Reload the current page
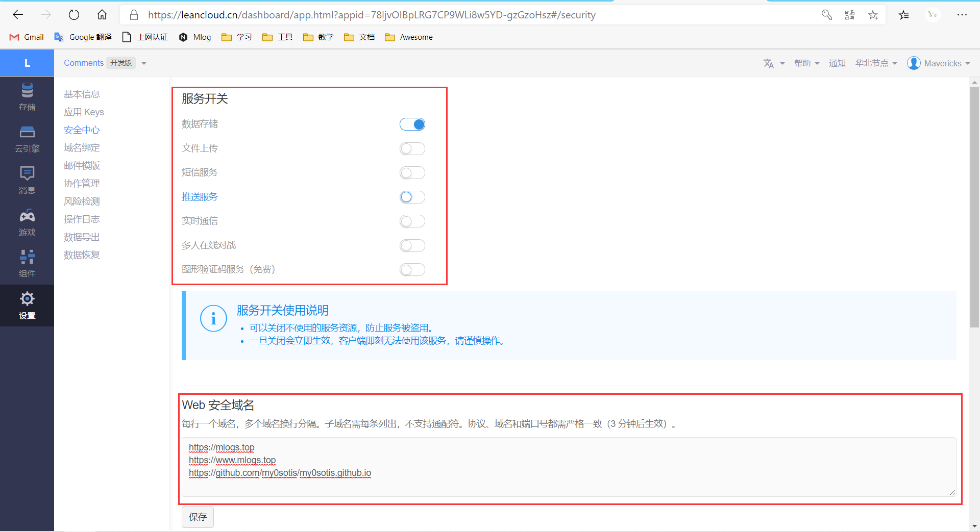Viewport: 980px width, 532px height. [74, 15]
